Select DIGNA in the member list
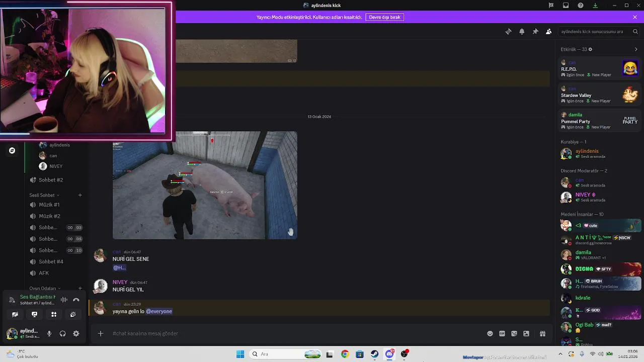 point(600,269)
